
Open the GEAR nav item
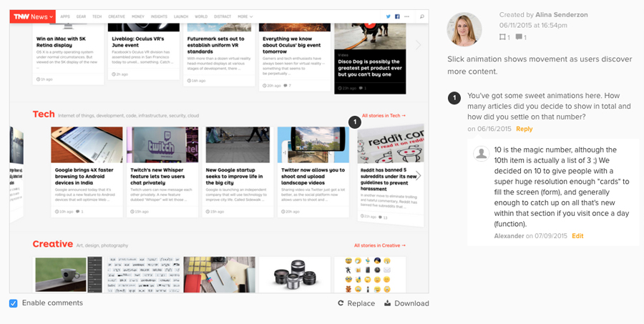[x=81, y=16]
